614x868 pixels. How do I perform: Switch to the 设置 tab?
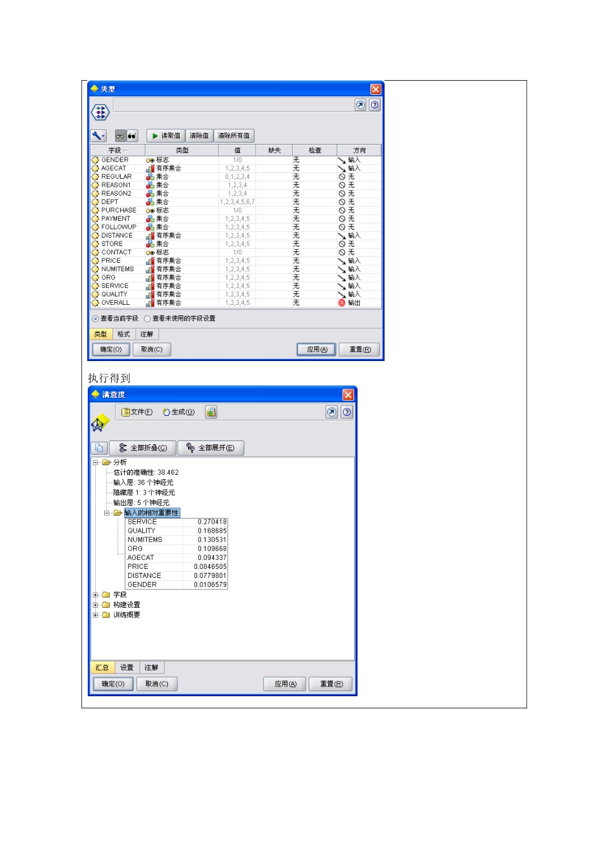(x=127, y=668)
